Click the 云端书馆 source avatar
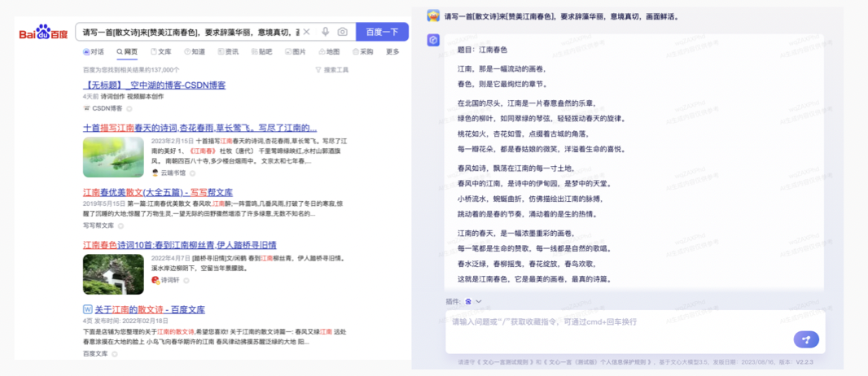The width and height of the screenshot is (868, 376). 155,173
